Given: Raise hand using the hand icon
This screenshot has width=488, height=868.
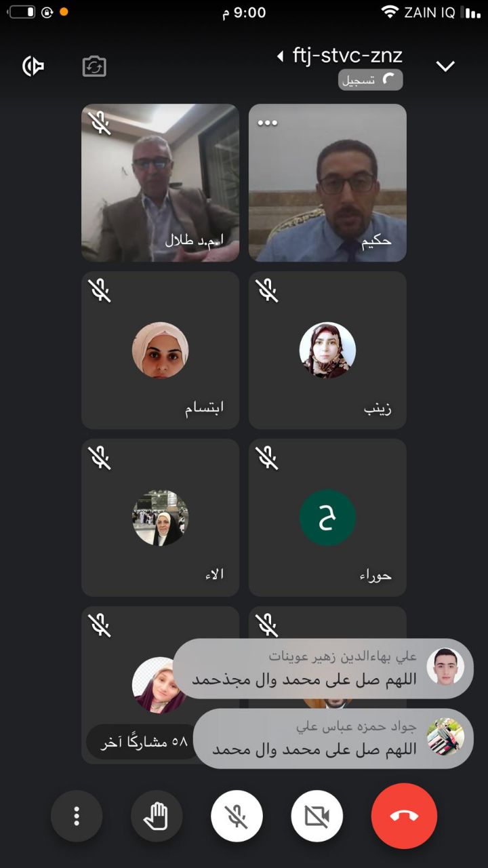Looking at the screenshot, I should (x=157, y=816).
